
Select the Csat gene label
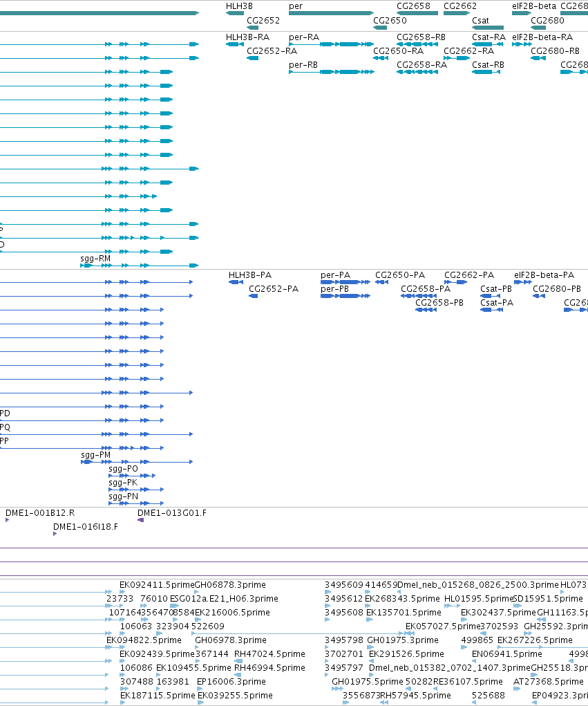tap(480, 21)
